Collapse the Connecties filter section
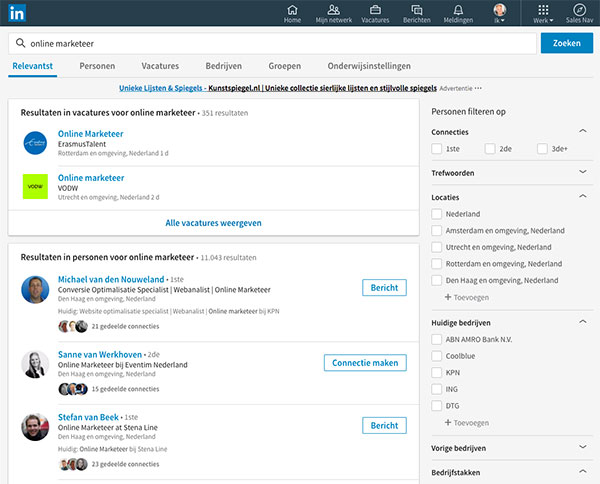600x484 pixels. click(583, 131)
